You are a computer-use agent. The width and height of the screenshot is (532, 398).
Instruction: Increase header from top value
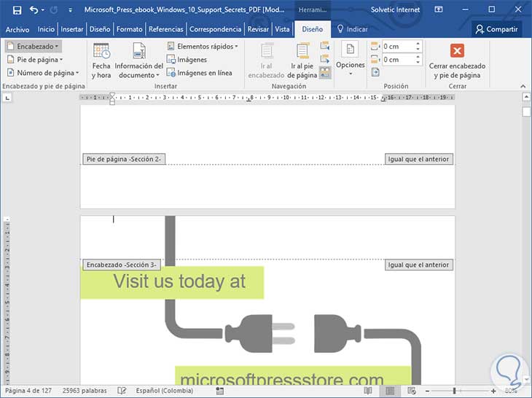tap(418, 44)
